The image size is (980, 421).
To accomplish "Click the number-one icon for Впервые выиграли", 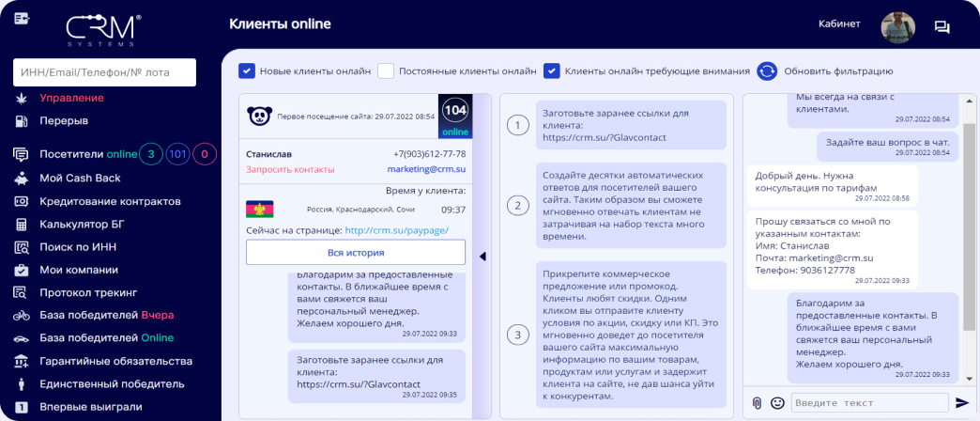I will (x=22, y=407).
